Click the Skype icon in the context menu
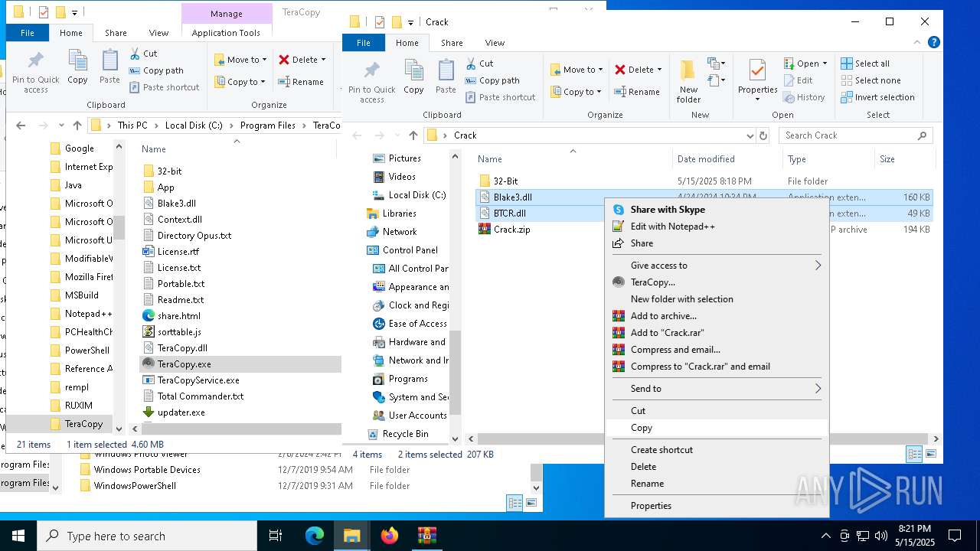 pos(619,210)
